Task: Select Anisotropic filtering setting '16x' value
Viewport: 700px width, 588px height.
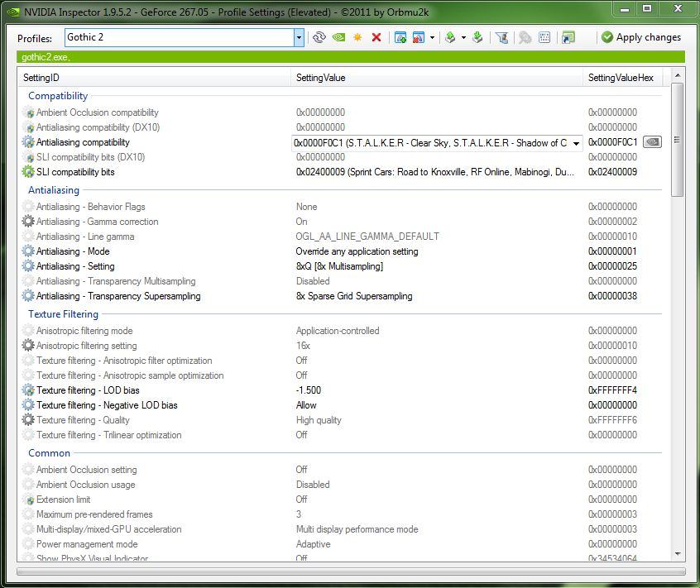Action: (x=303, y=346)
